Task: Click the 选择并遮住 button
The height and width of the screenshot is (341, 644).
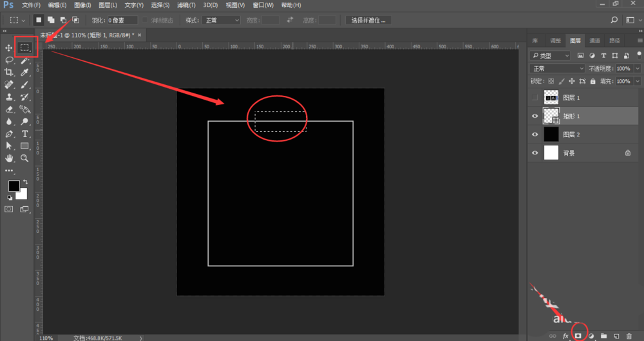Action: pos(368,21)
